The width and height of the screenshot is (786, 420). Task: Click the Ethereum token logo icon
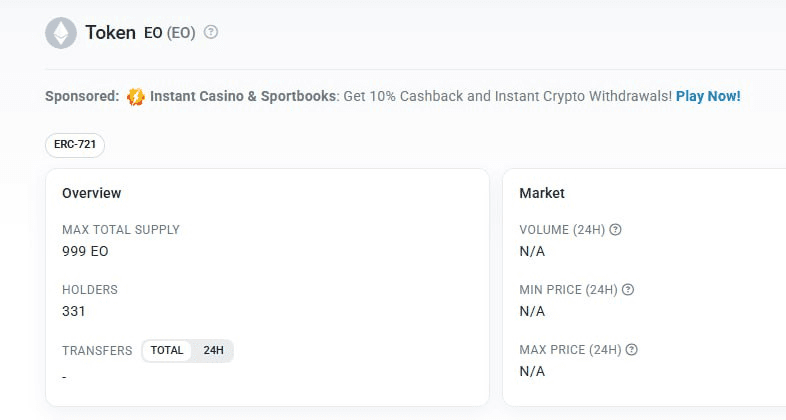tap(61, 33)
